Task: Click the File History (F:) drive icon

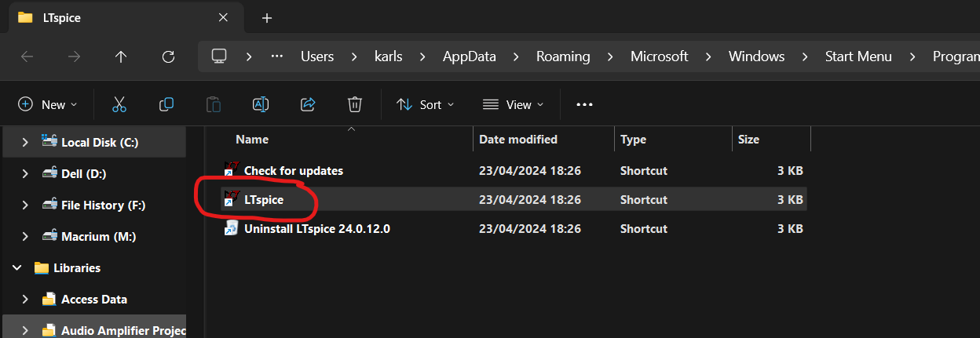Action: pyautogui.click(x=49, y=205)
